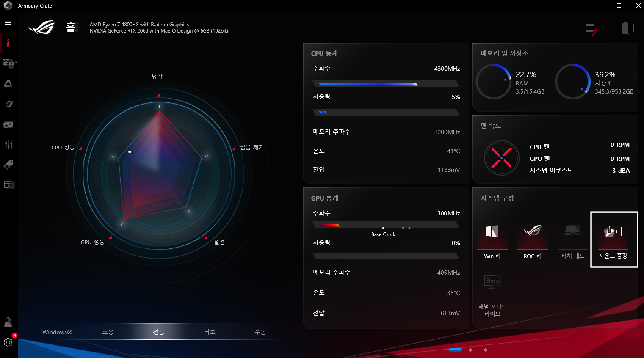Click the 4300MHz CPU frequency value
This screenshot has height=358, width=644.
click(x=447, y=69)
